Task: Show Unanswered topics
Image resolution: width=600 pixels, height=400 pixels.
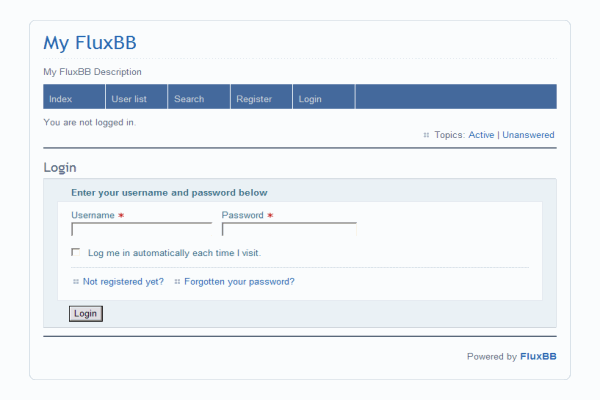Action: pyautogui.click(x=528, y=135)
